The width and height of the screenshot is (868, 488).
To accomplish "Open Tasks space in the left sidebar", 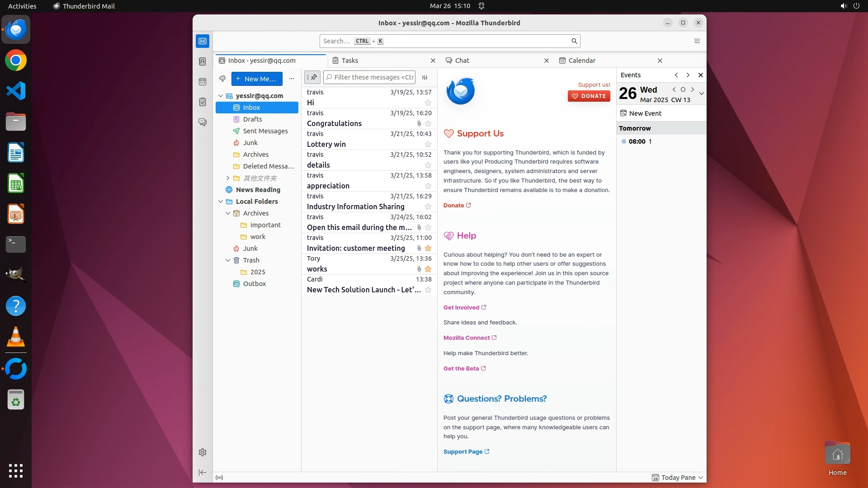I will coord(203,102).
